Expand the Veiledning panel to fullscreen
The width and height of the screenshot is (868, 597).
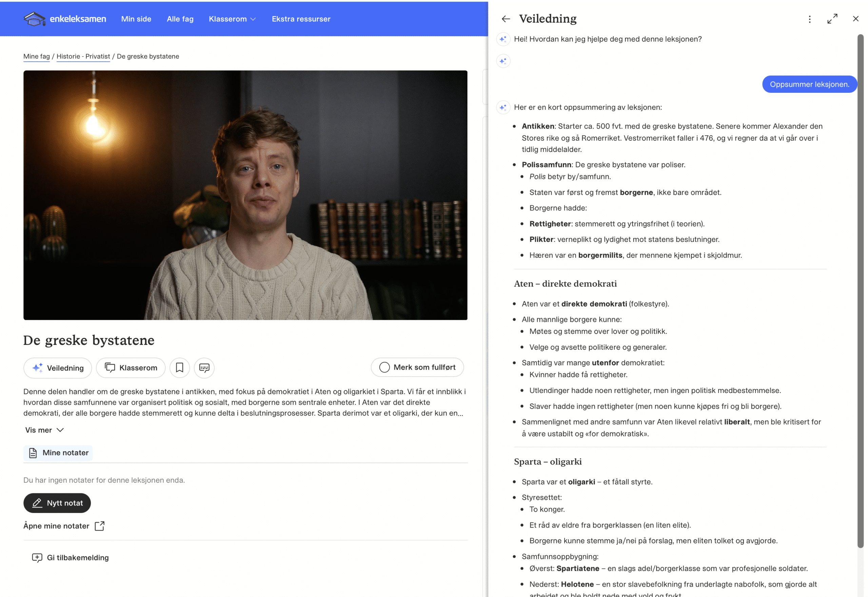tap(832, 19)
